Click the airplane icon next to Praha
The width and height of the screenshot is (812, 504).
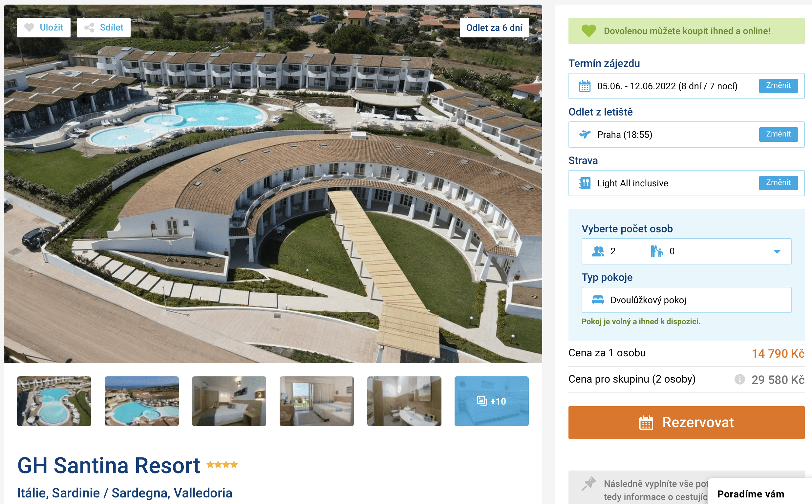coord(585,134)
